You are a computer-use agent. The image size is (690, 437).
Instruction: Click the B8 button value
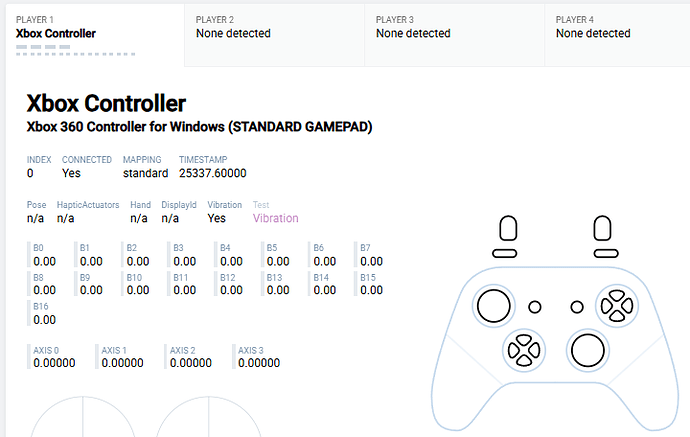[x=44, y=290]
